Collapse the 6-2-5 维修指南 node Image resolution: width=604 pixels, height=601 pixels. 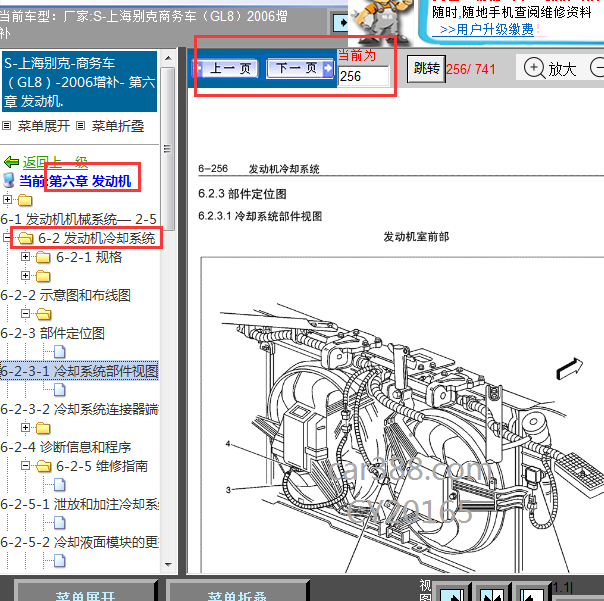[x=25, y=466]
